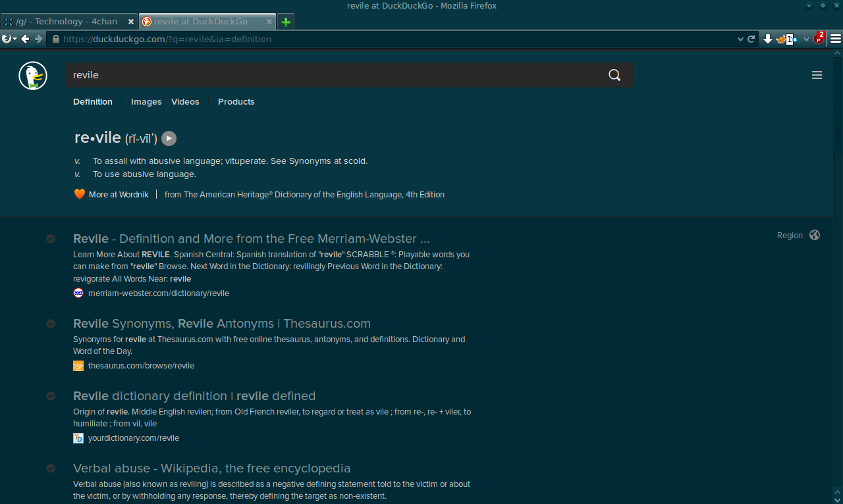The image size is (843, 504).
Task: Open the Verbal abuse Wikipedia result
Action: 211,468
